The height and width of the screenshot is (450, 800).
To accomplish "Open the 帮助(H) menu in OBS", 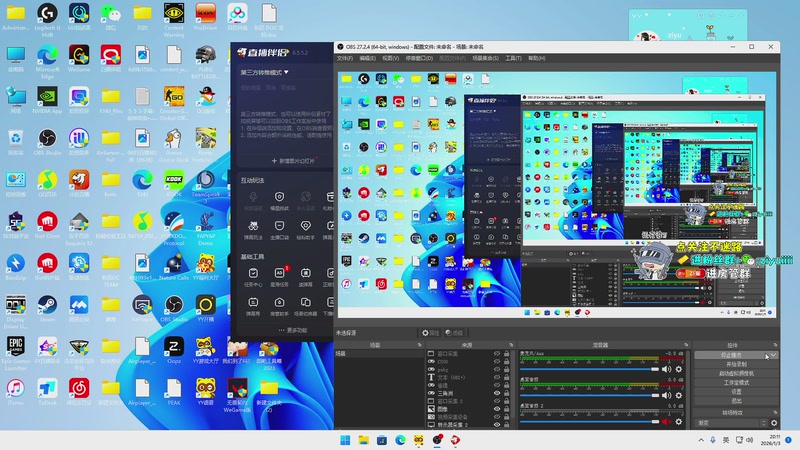I will point(536,58).
